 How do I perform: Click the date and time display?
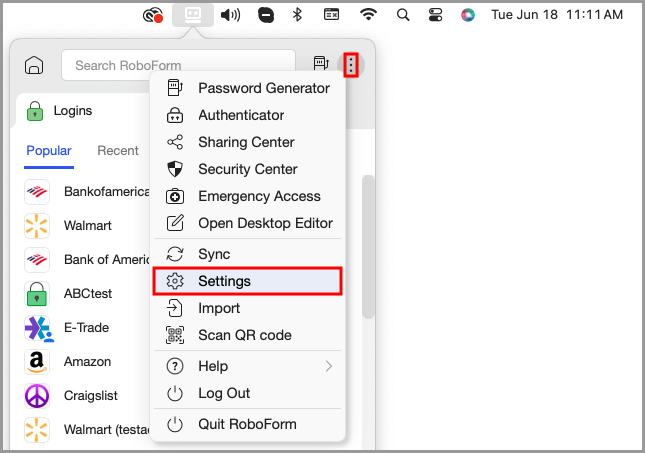(x=557, y=15)
